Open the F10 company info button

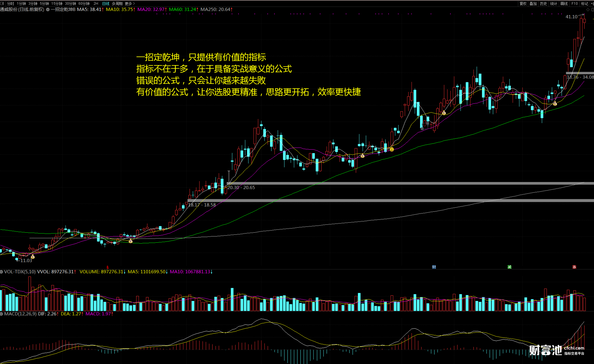coord(574,4)
